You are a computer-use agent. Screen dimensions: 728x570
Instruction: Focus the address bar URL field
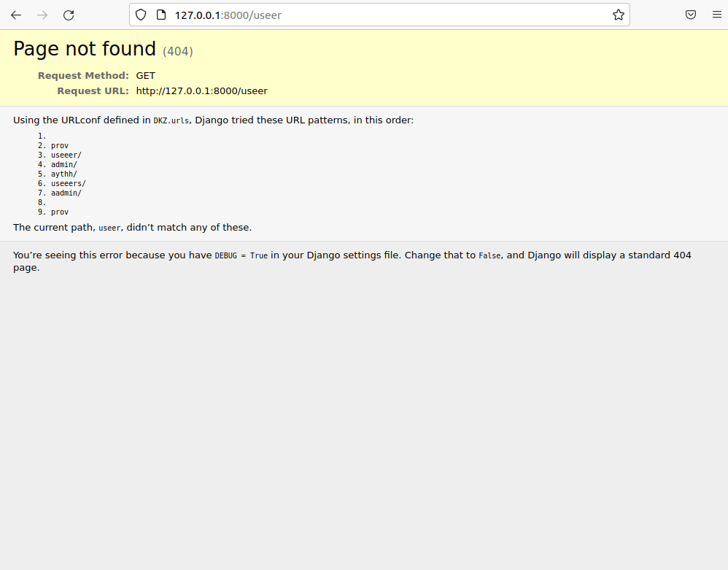379,15
